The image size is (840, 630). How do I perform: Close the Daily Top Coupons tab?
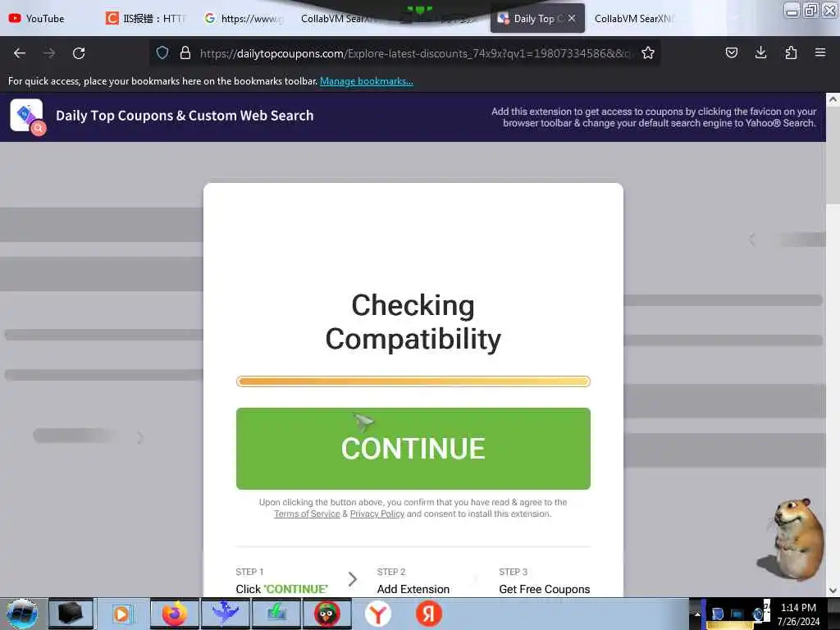click(x=572, y=18)
